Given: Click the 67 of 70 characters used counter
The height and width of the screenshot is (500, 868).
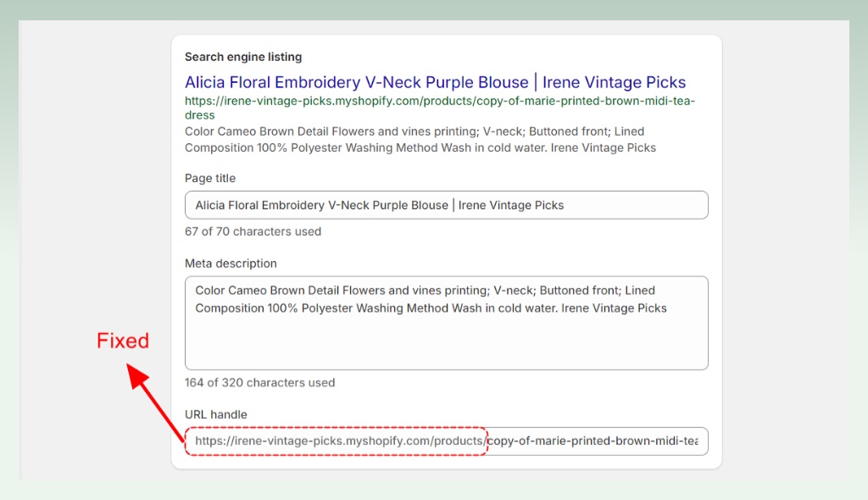Looking at the screenshot, I should coord(253,231).
